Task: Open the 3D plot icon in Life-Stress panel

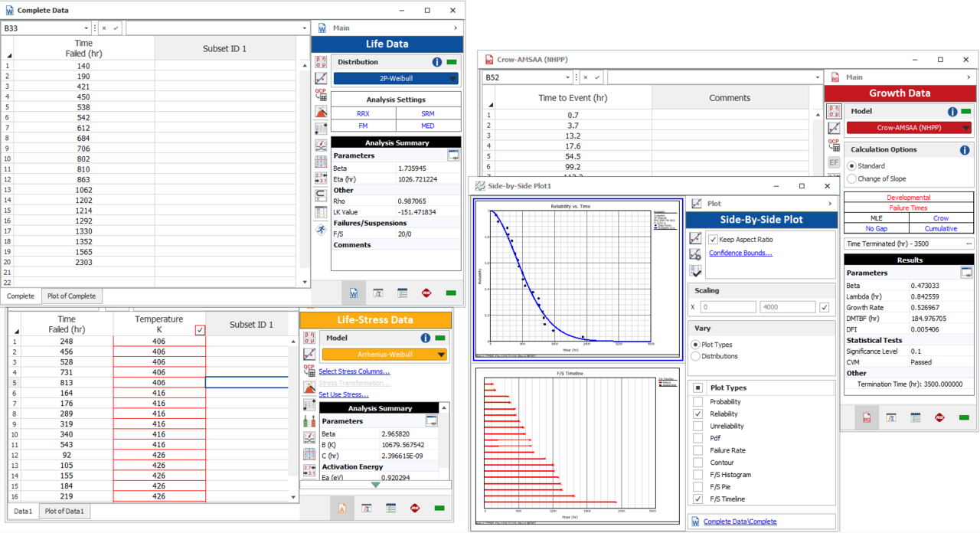Action: [309, 387]
